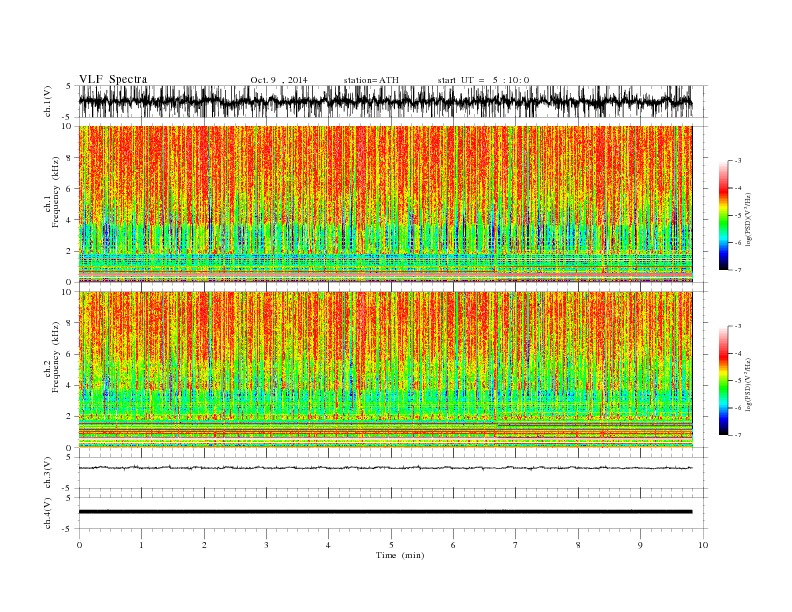
Task: Click the time axis tick label "0"
Action: click(x=79, y=545)
